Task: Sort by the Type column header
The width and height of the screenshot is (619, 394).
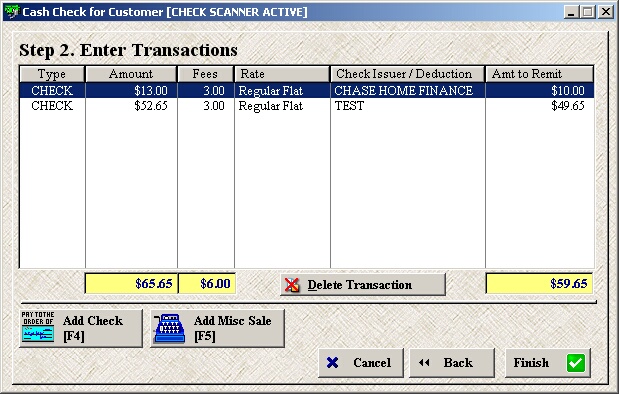Action: click(x=52, y=74)
